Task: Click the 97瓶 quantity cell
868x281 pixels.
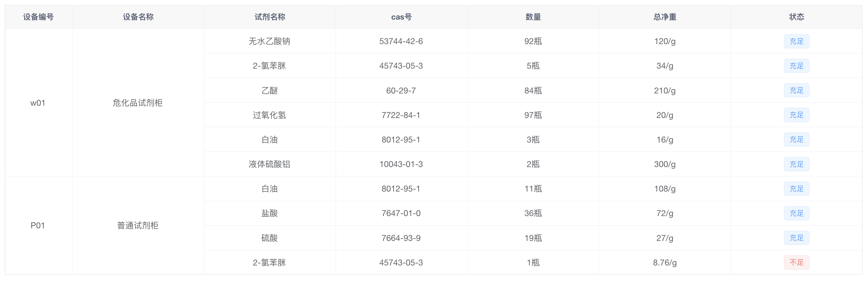Action: [533, 115]
